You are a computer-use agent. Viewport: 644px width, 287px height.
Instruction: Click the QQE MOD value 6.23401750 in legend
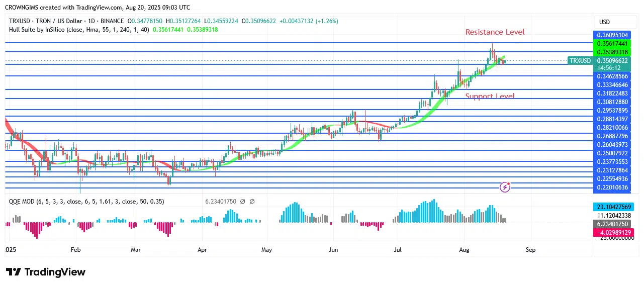click(x=221, y=202)
